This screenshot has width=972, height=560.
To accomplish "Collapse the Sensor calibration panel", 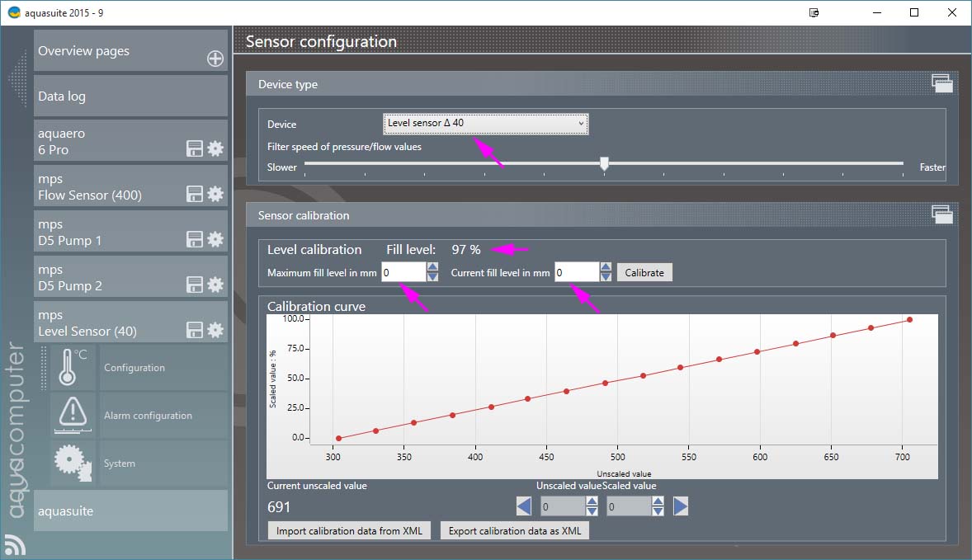I will click(941, 214).
